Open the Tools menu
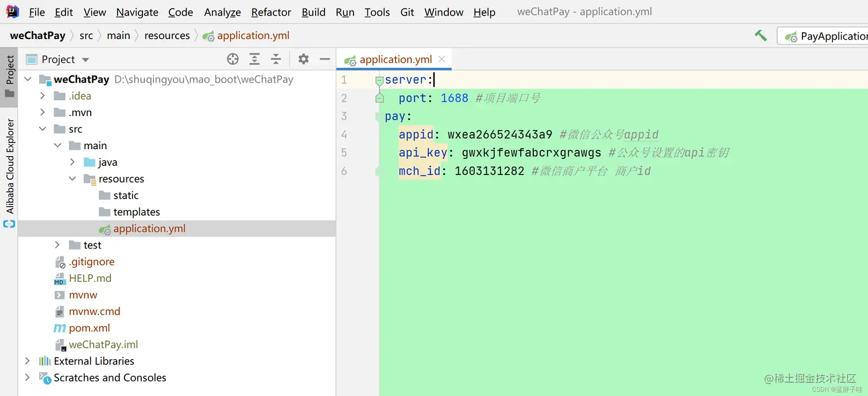Viewport: 868px width, 396px height. [377, 12]
